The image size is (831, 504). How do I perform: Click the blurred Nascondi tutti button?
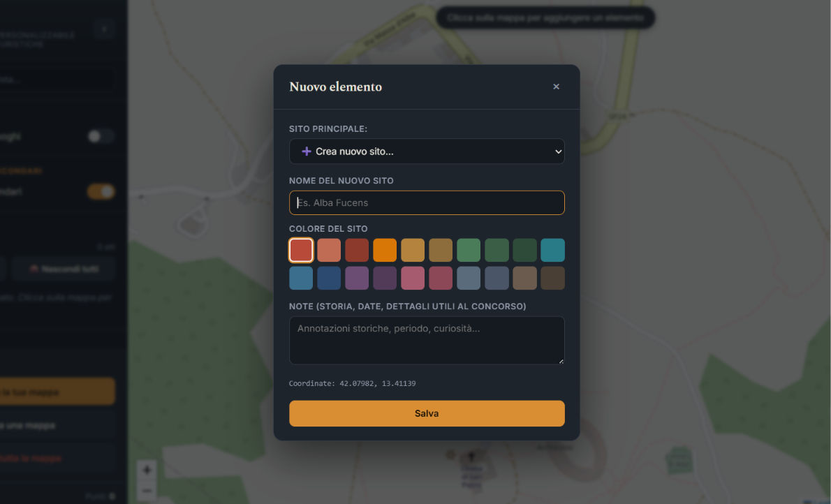pyautogui.click(x=64, y=269)
